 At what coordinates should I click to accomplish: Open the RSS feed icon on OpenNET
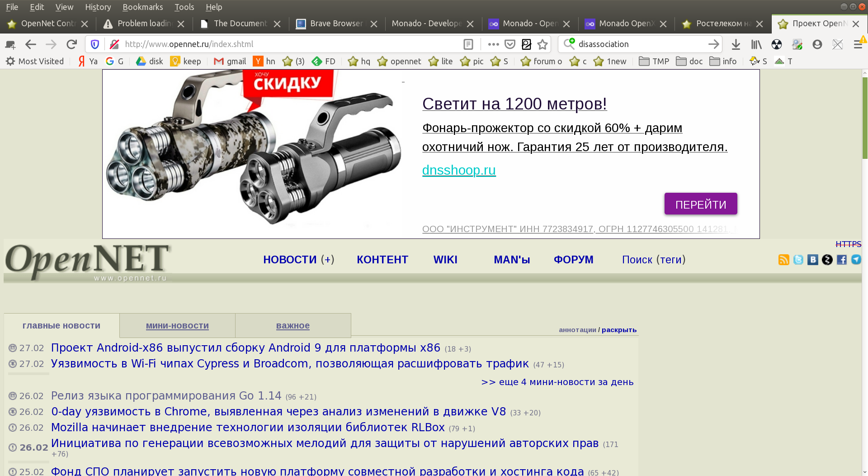[783, 260]
